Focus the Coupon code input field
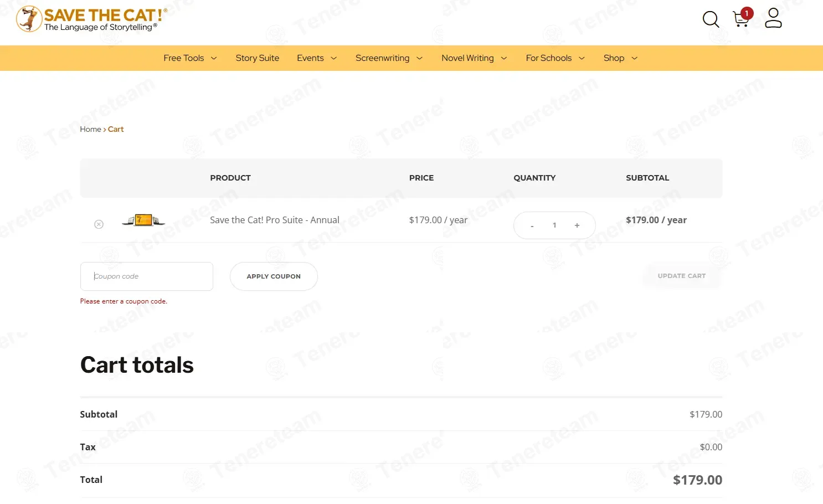Viewport: 823px width, 504px height. (147, 276)
